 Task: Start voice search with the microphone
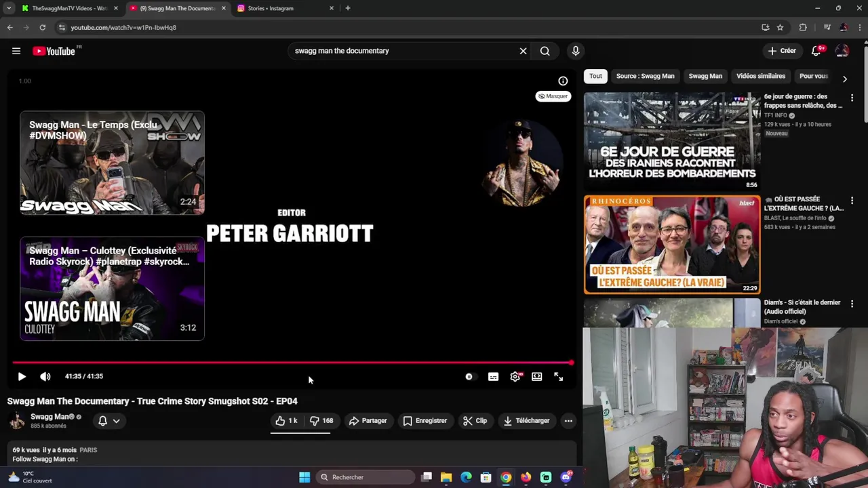(575, 51)
